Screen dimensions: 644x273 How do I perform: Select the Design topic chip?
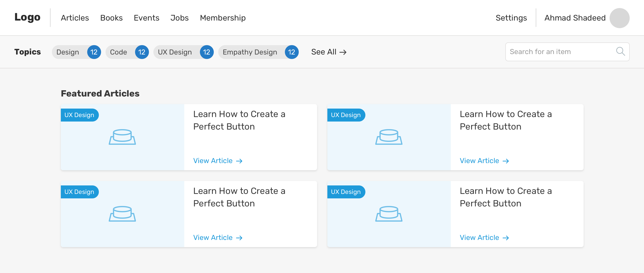(68, 52)
